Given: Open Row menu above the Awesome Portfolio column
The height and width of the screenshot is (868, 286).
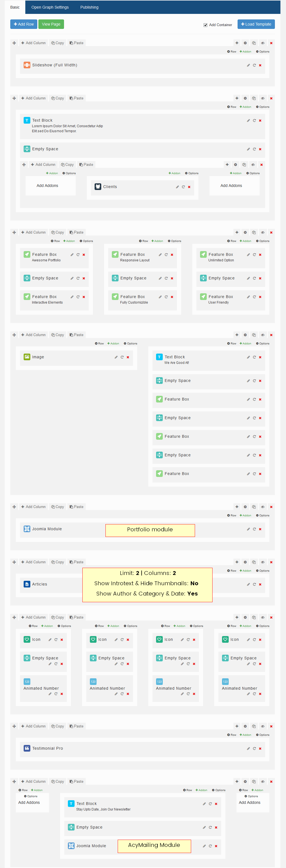Looking at the screenshot, I should (55, 241).
